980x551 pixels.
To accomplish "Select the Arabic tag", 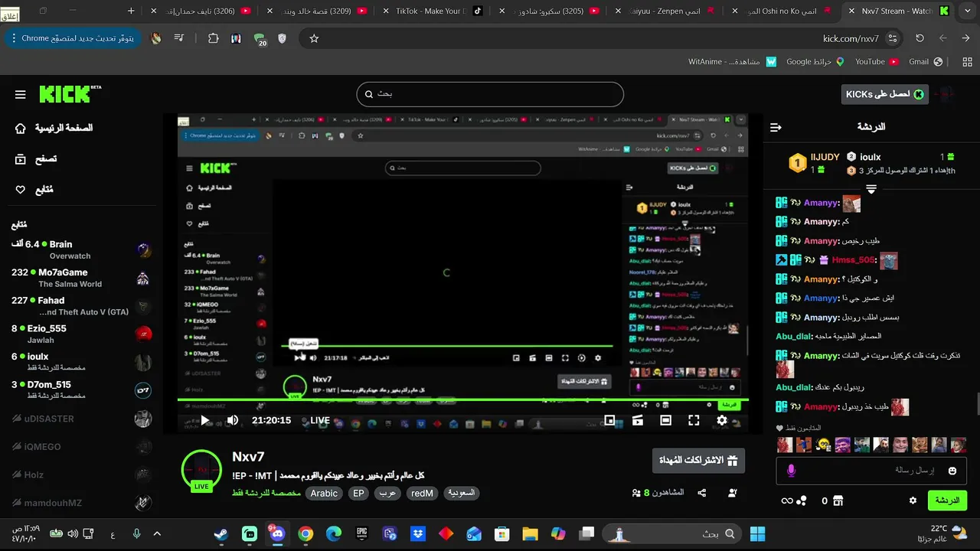I will tap(324, 494).
